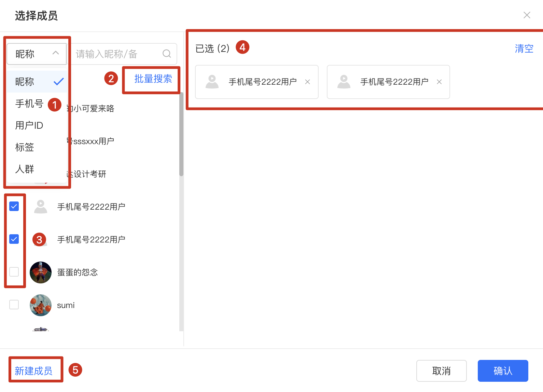Click the 确认 confirm button
The width and height of the screenshot is (543, 392).
tap(503, 371)
